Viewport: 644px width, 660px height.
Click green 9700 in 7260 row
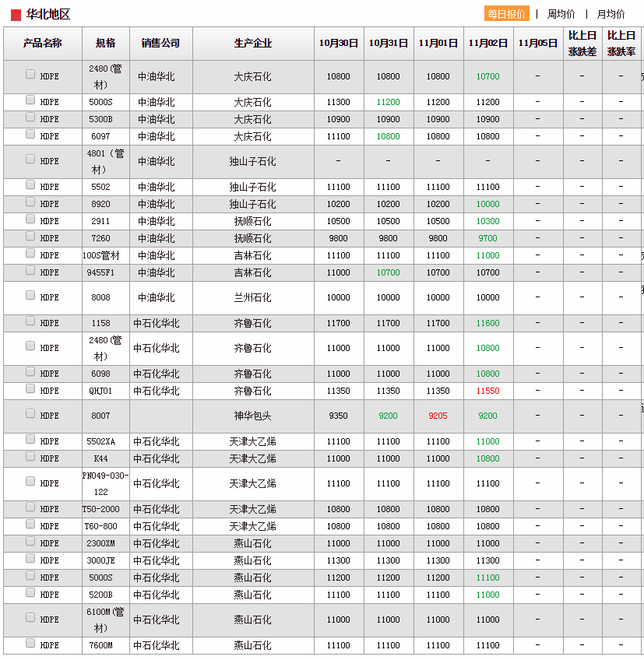pyautogui.click(x=487, y=239)
